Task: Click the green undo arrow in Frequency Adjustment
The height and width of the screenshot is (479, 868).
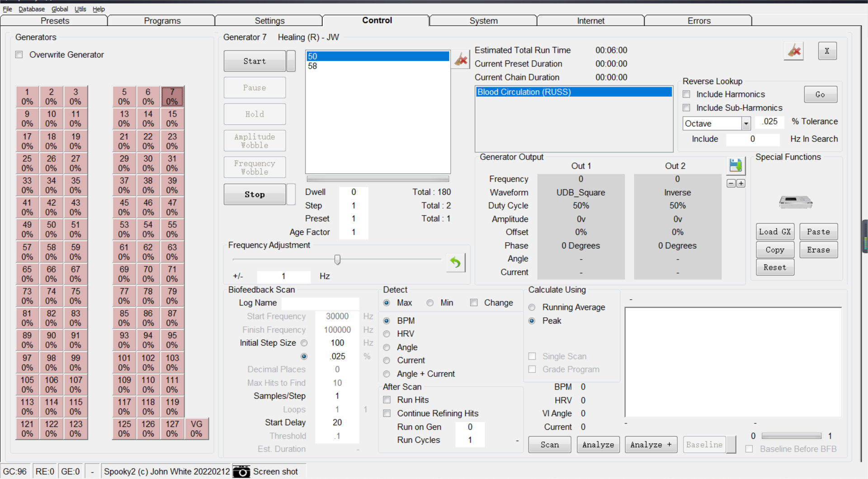Action: pyautogui.click(x=455, y=263)
